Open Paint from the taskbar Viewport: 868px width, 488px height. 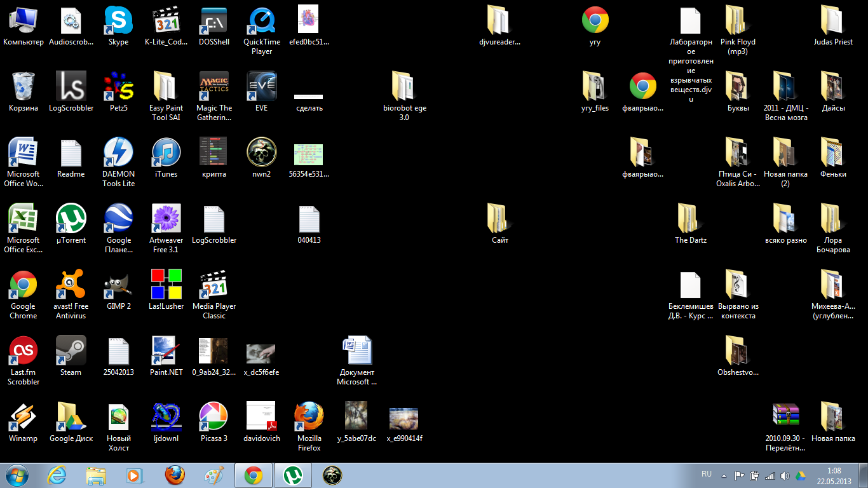click(x=214, y=475)
